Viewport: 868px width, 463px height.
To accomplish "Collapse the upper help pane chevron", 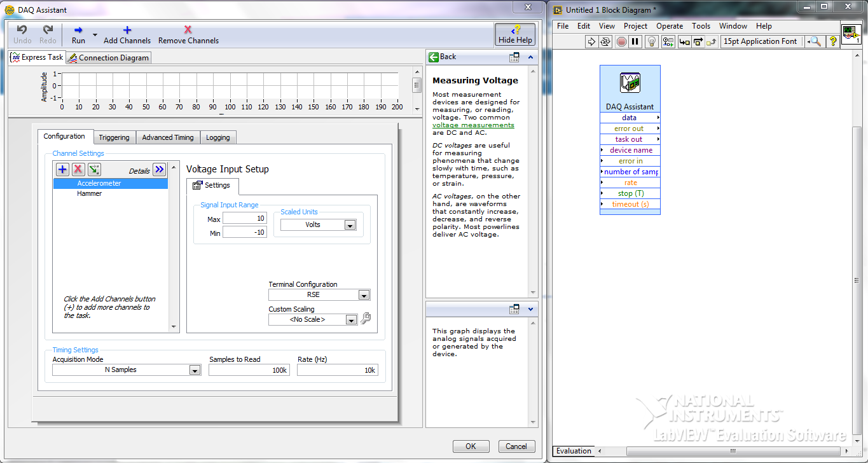I will click(x=531, y=57).
